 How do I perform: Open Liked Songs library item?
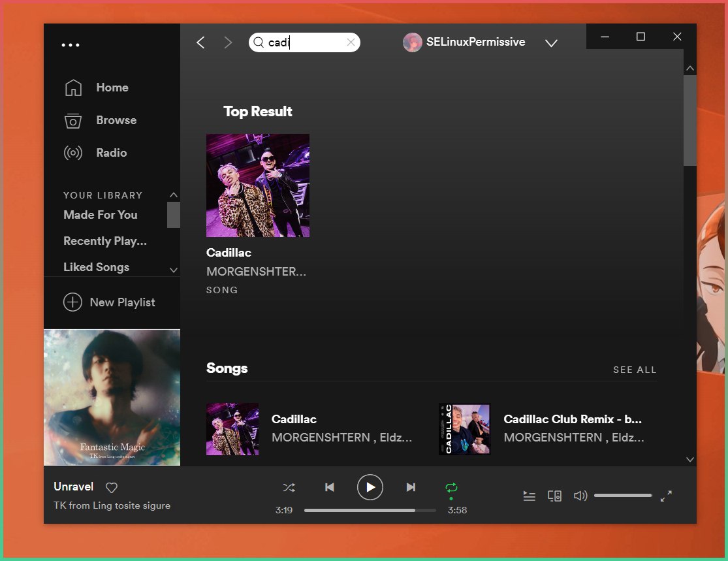pyautogui.click(x=97, y=266)
